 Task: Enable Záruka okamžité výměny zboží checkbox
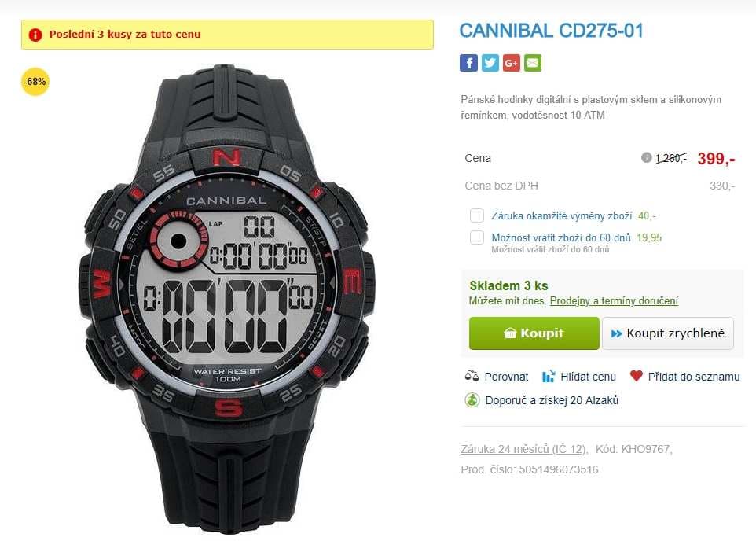pos(477,215)
